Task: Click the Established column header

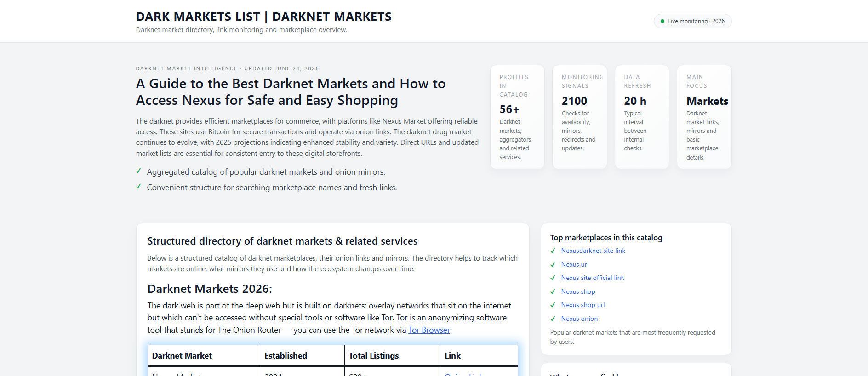Action: [302, 356]
